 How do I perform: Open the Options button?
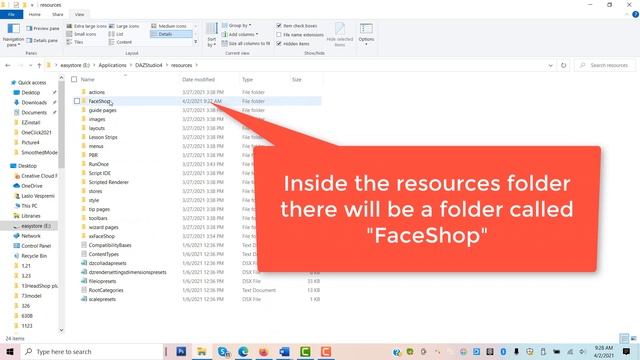366,34
